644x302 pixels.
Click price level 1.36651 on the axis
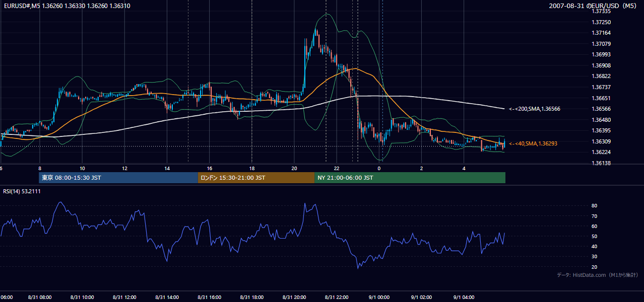[x=601, y=98]
